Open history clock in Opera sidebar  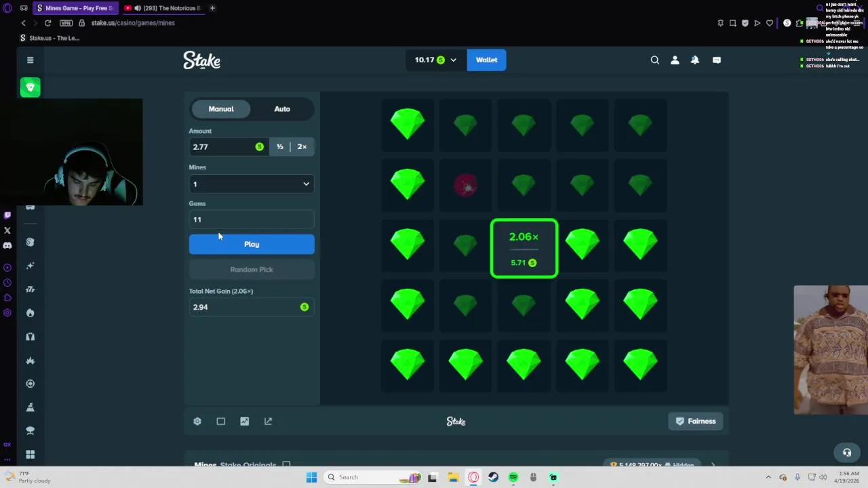click(7, 283)
